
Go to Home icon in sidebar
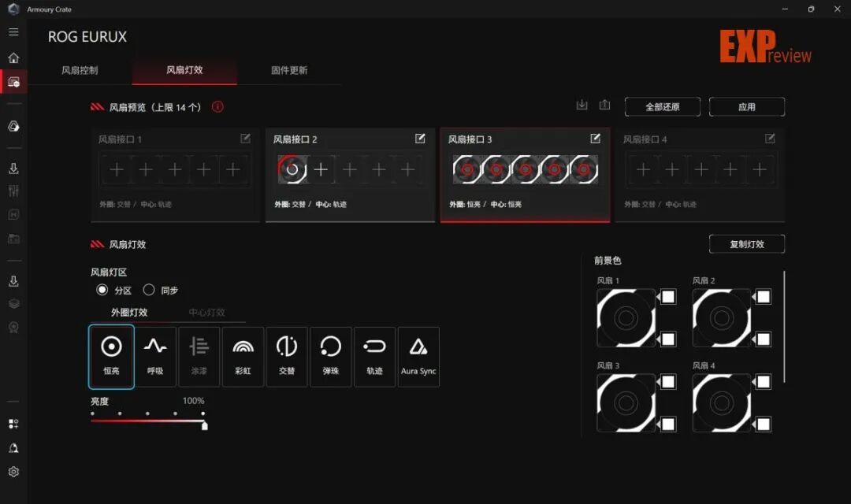point(13,57)
